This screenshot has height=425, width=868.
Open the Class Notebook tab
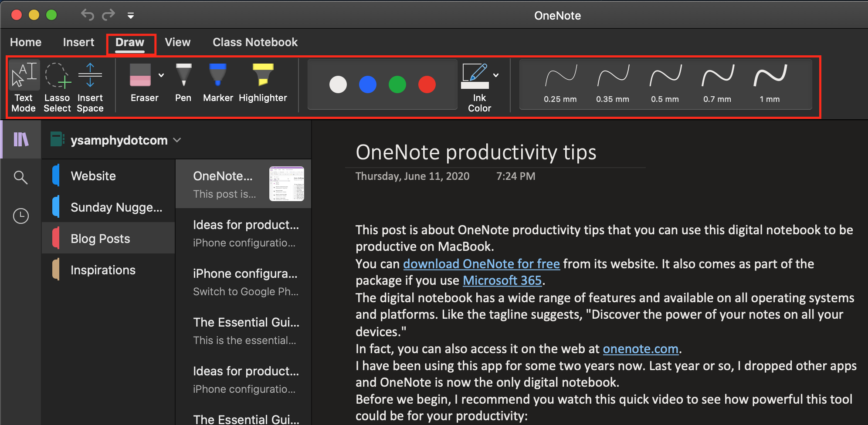[255, 42]
